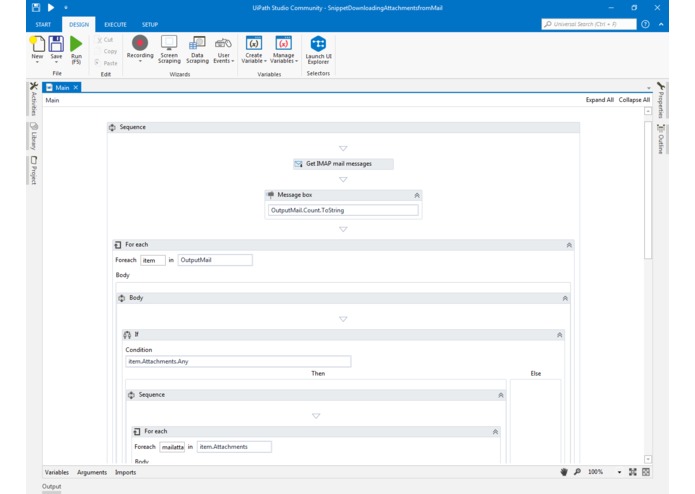Click the Cut command
The image size is (695, 494).
click(x=105, y=40)
